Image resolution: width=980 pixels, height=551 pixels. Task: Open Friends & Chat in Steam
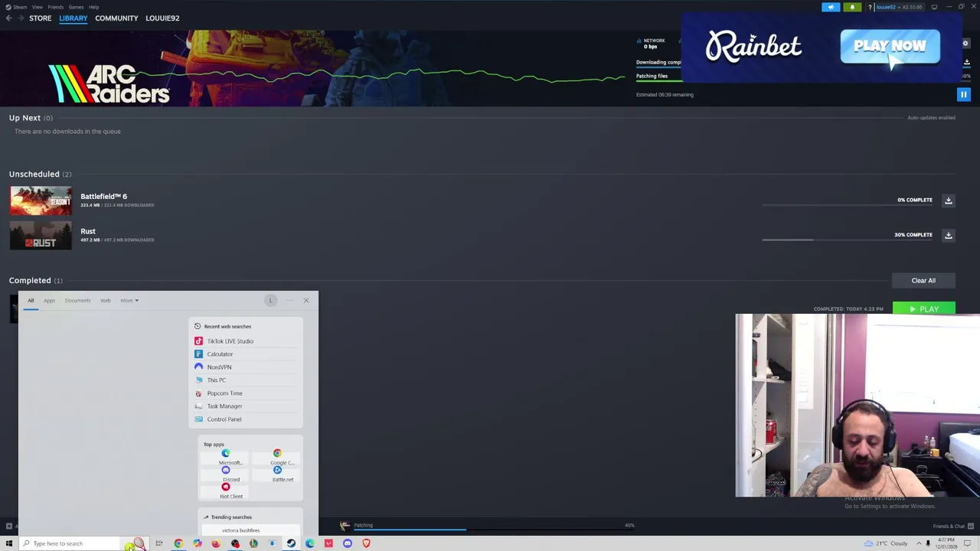(x=953, y=527)
